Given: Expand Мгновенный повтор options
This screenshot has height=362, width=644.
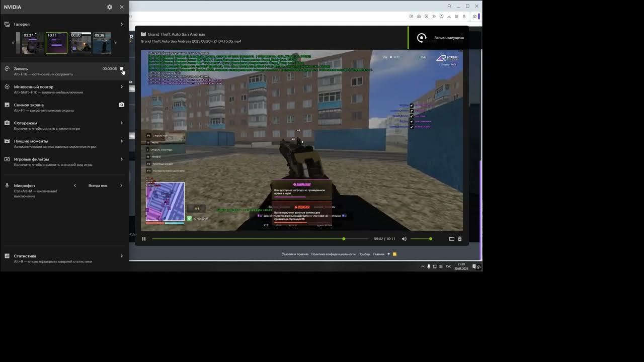Looking at the screenshot, I should point(121,87).
